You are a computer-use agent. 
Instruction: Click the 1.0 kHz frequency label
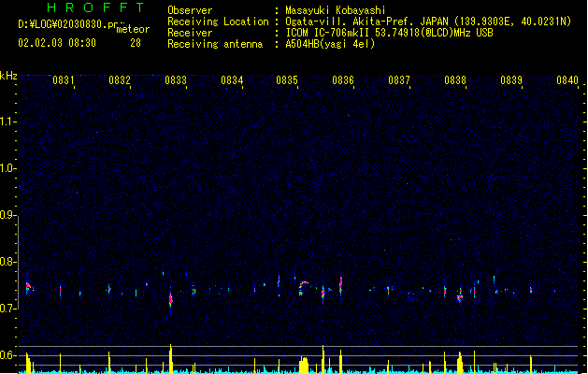tap(7, 168)
